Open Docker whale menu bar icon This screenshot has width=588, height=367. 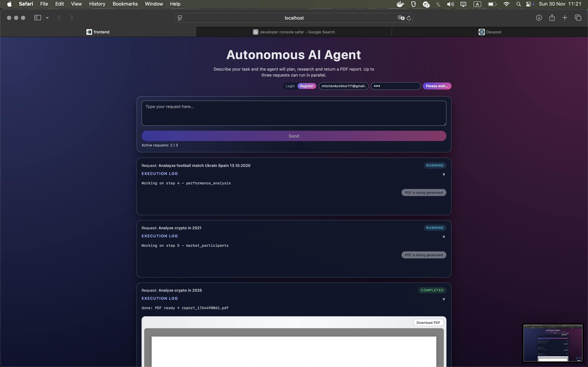(400, 4)
